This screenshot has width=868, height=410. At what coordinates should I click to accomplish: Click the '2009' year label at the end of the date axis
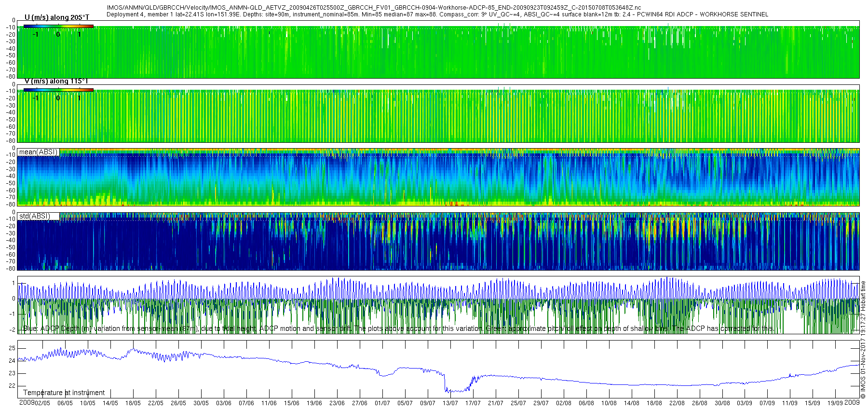852,402
